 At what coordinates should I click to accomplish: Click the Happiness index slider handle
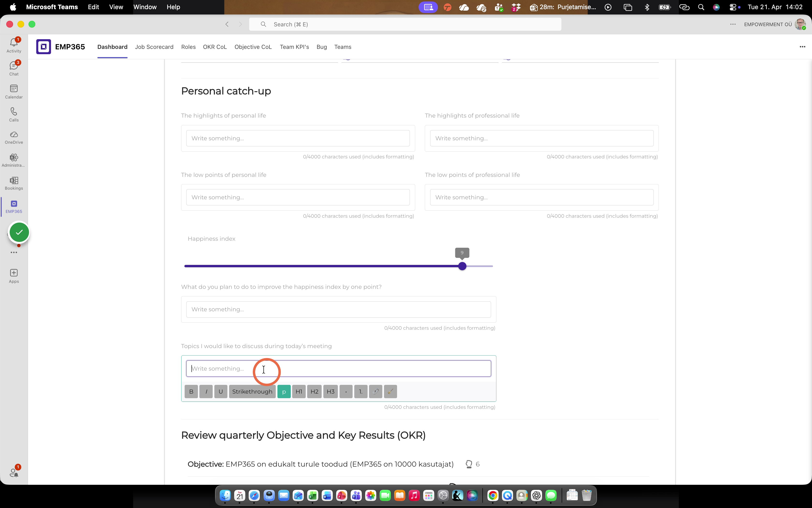pos(462,266)
